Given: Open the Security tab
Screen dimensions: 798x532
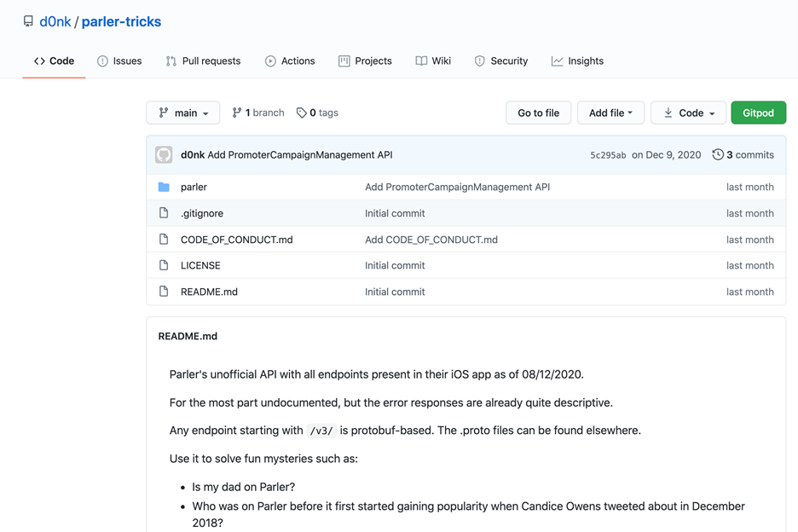Looking at the screenshot, I should [501, 61].
